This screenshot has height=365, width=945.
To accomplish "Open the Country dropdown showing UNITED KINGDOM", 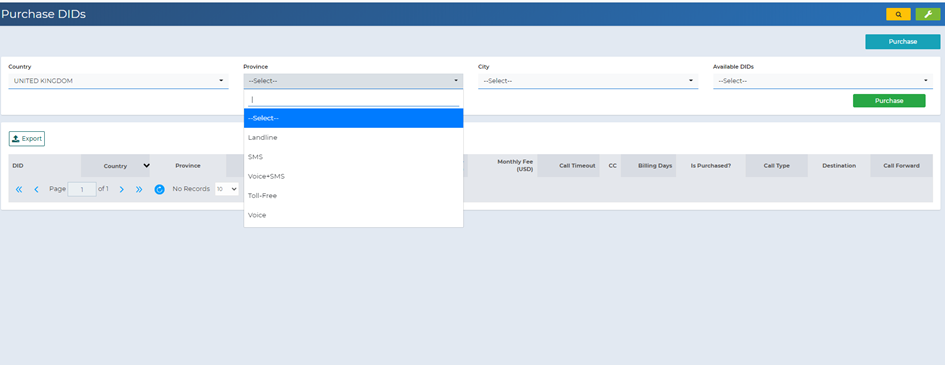I will pos(118,81).
